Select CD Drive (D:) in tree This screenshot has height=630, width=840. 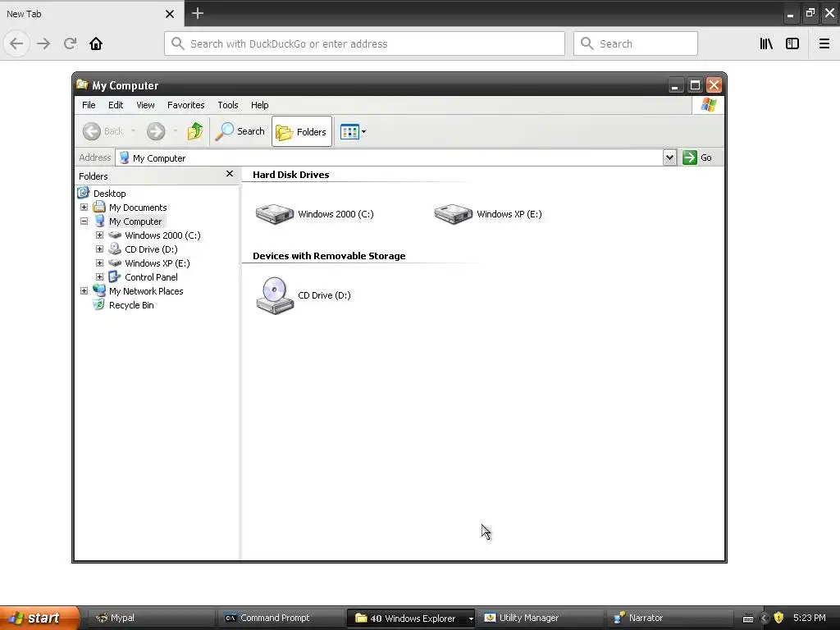151,249
